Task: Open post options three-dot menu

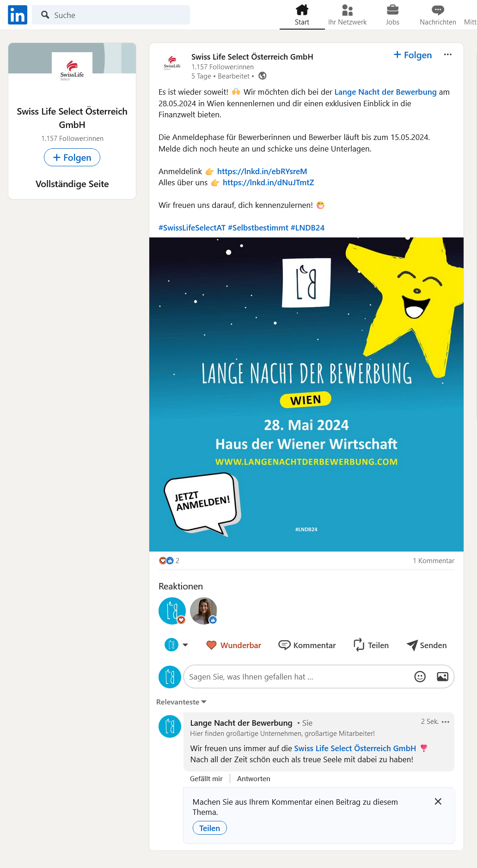Action: pyautogui.click(x=447, y=55)
